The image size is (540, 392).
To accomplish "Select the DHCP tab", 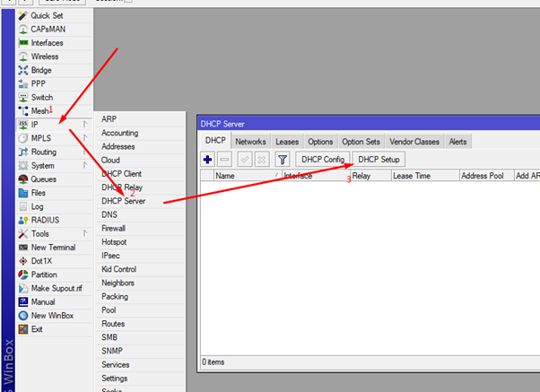I will pyautogui.click(x=215, y=141).
